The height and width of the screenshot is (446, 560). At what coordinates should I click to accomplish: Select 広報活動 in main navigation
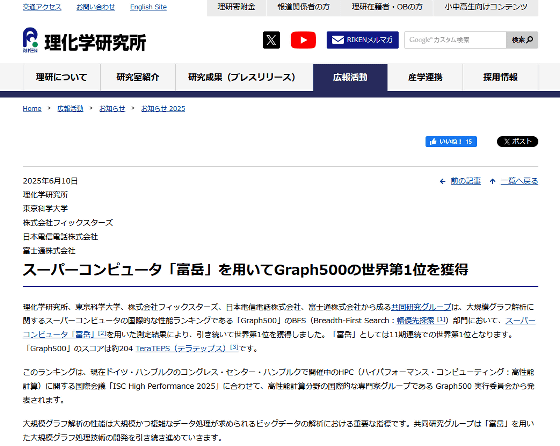(x=350, y=77)
